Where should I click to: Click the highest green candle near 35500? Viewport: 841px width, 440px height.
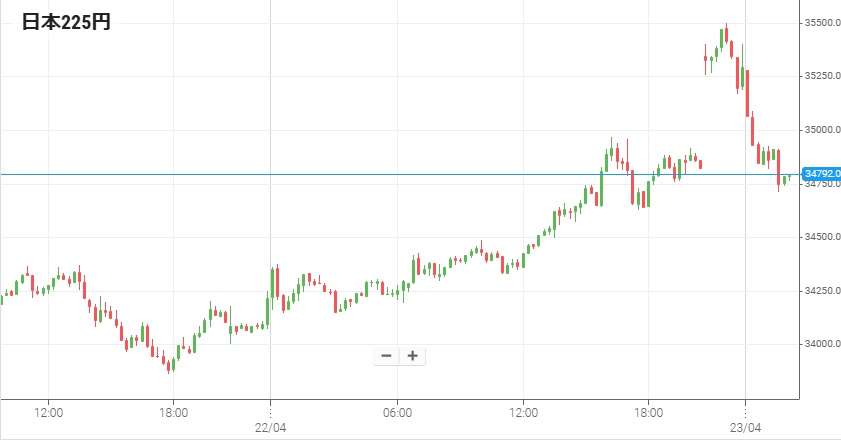point(721,38)
